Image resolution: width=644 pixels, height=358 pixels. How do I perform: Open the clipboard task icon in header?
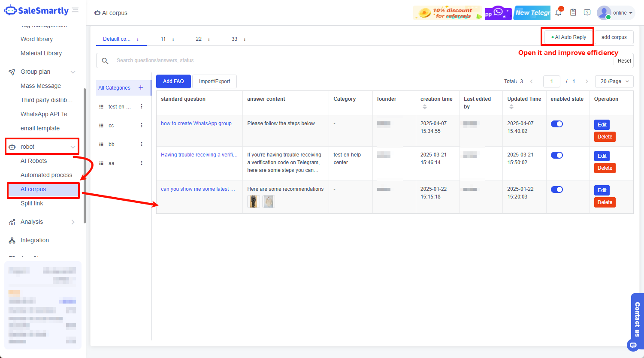(573, 12)
